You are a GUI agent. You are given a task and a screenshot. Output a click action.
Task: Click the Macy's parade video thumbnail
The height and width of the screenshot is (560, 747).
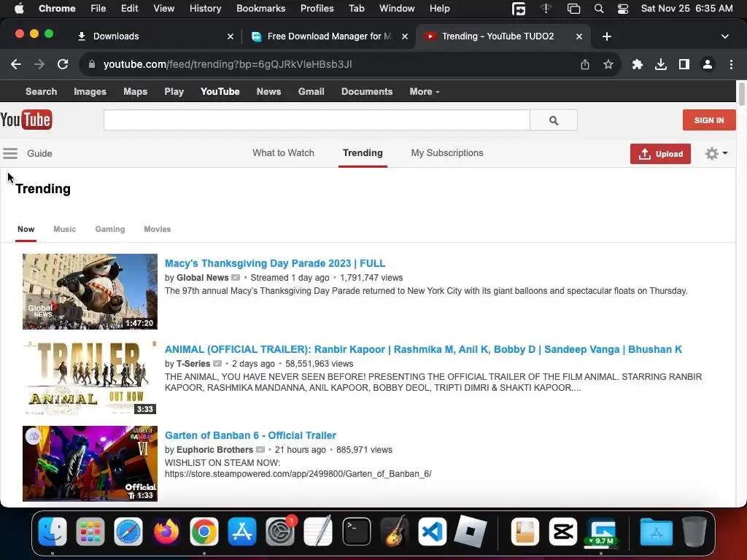[x=90, y=292]
